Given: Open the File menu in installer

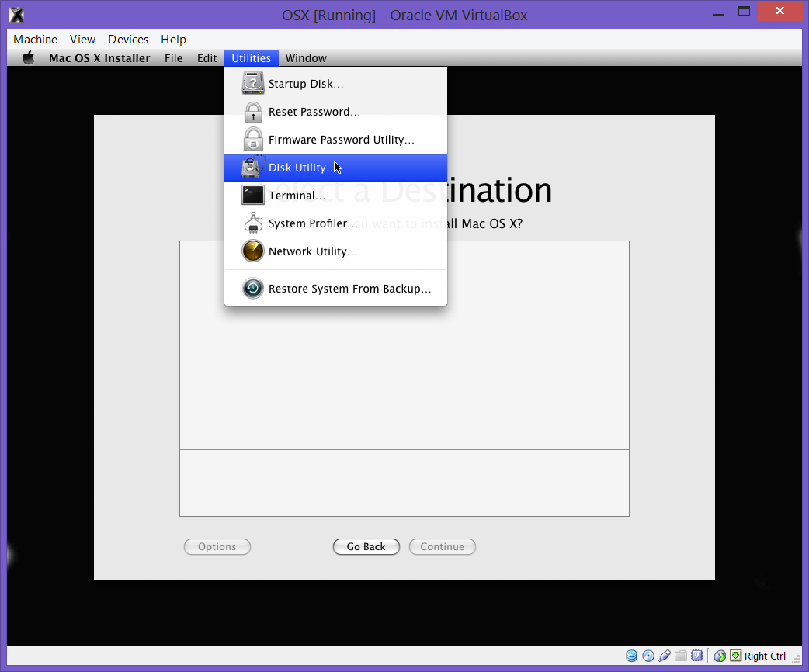Looking at the screenshot, I should coord(173,57).
